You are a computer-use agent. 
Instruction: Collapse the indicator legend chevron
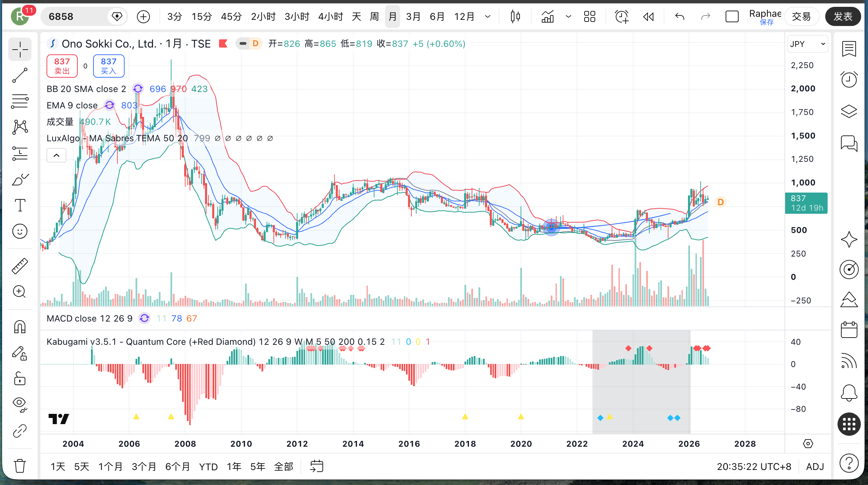(x=56, y=156)
